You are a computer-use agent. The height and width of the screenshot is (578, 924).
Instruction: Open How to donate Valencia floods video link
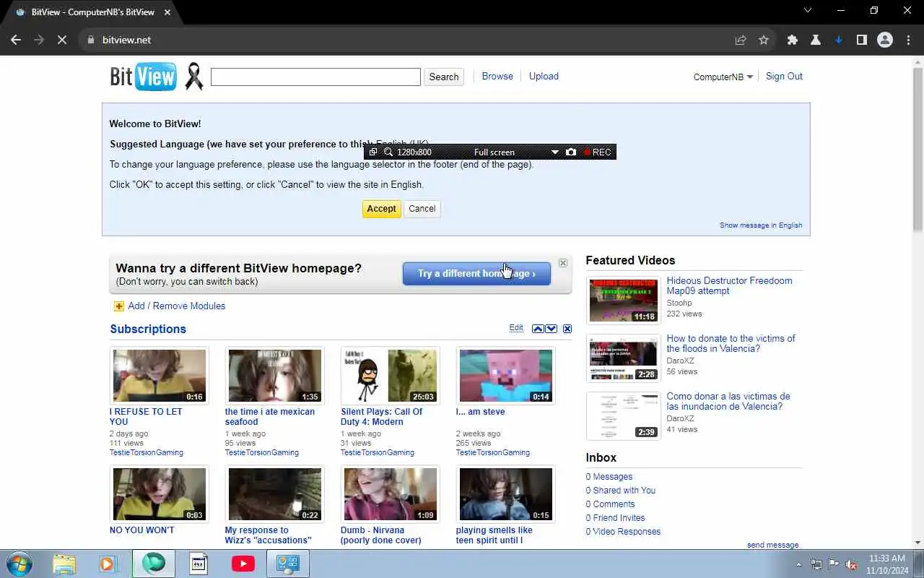tap(731, 343)
